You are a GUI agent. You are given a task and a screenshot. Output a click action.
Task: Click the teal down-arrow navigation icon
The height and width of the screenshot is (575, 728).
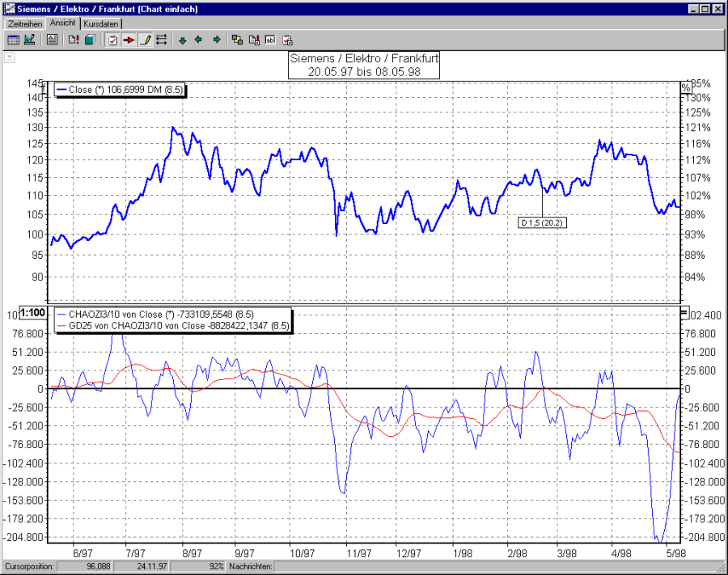[x=182, y=39]
